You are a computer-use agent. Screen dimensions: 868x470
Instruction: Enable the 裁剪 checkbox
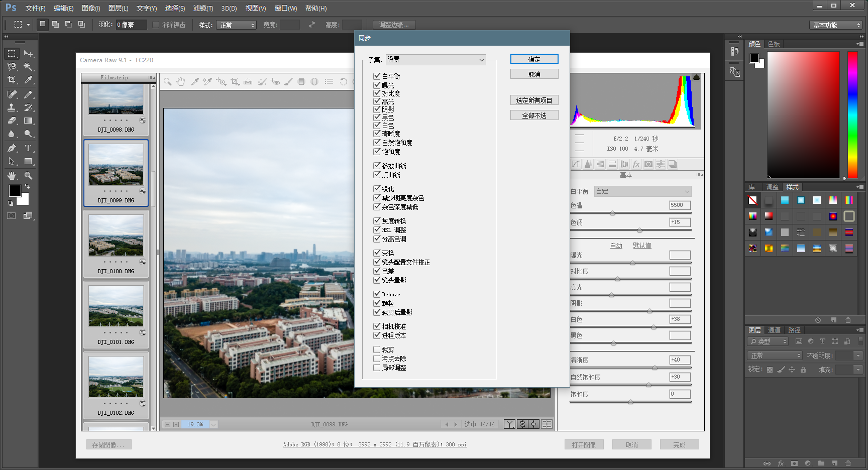(x=377, y=349)
